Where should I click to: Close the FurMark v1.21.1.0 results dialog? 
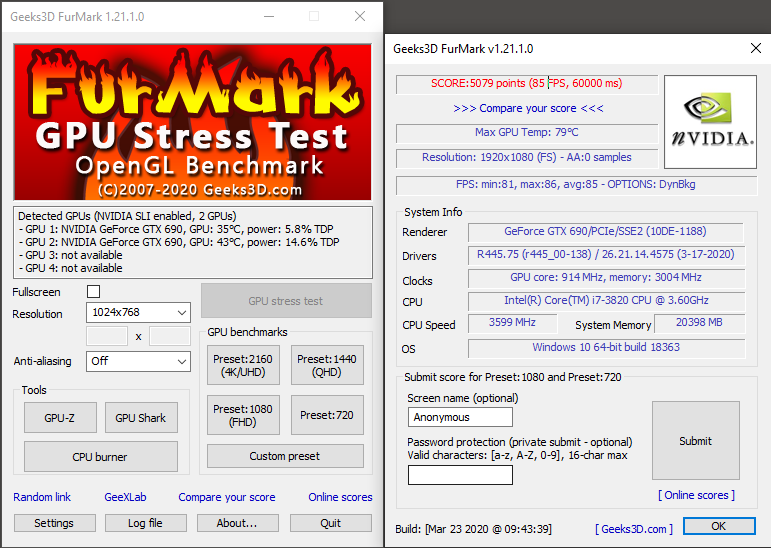(756, 48)
